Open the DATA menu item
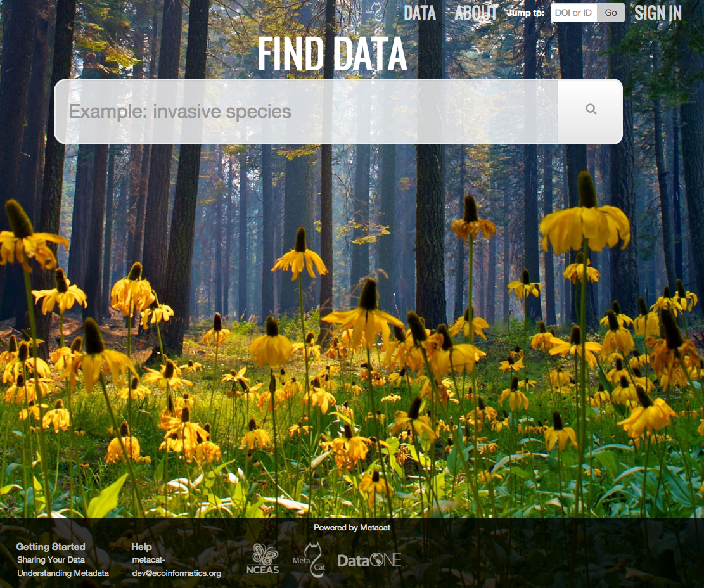Screen dimensions: 704x588 (419, 13)
